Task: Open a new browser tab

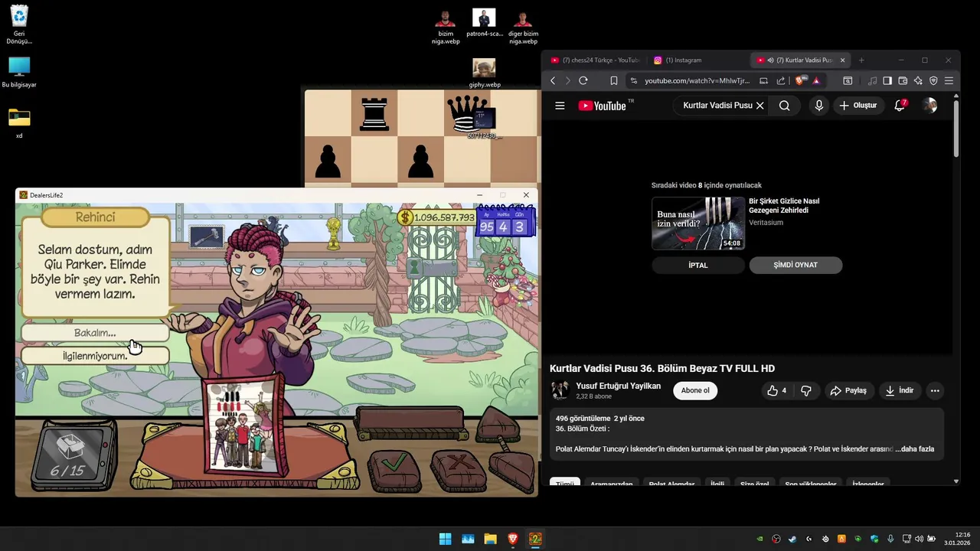Action: point(861,60)
